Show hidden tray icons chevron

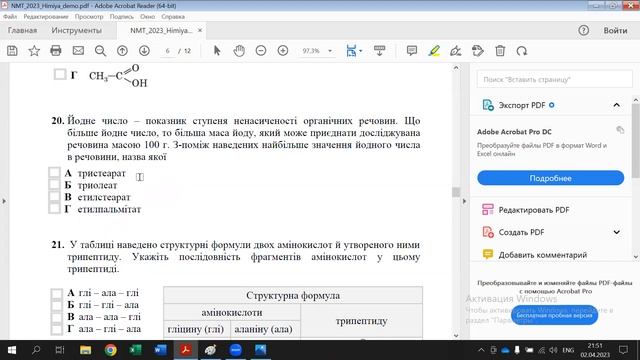[481, 350]
